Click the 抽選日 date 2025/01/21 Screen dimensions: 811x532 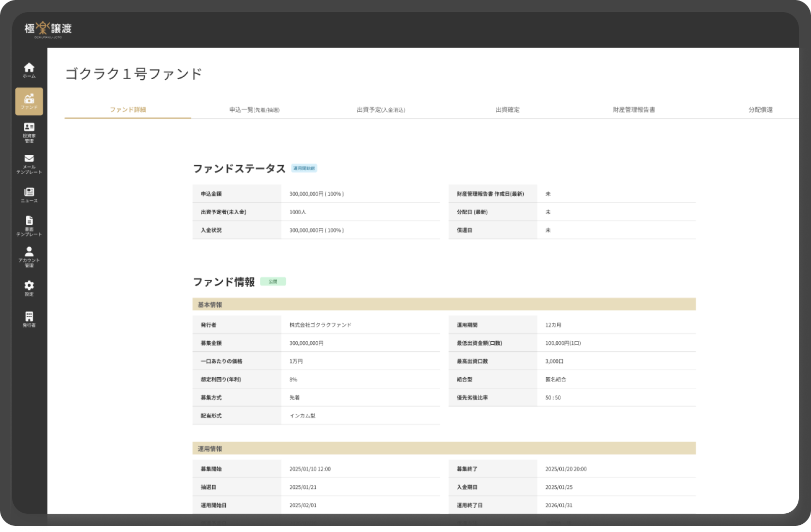coord(303,487)
